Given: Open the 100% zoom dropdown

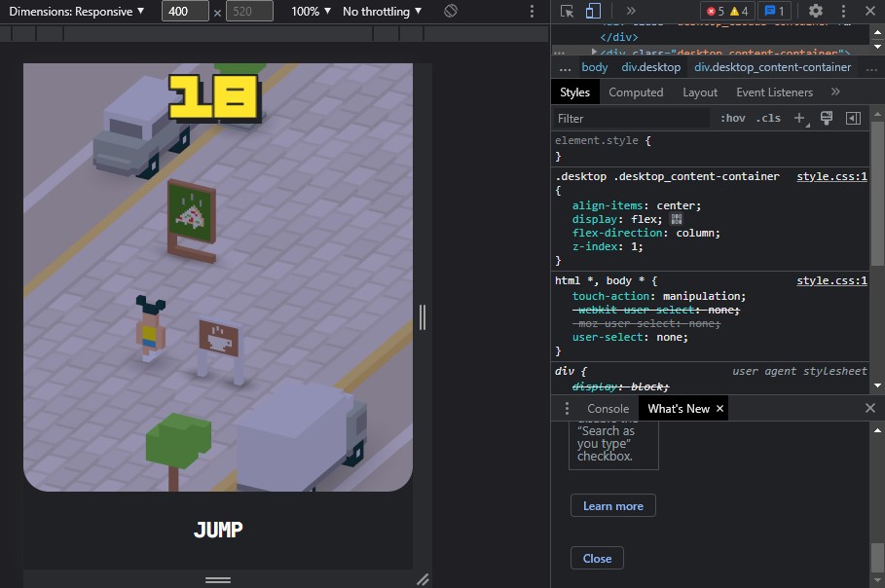Looking at the screenshot, I should click(312, 12).
